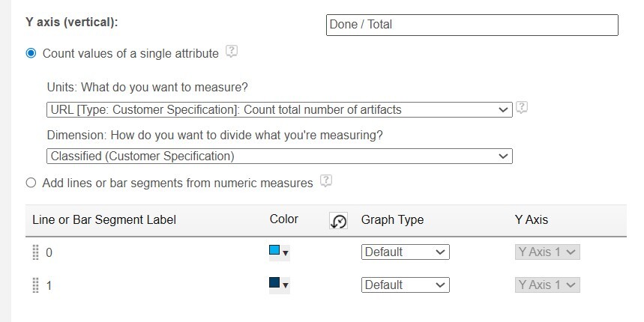Select Add lines or bar segments option
The image size is (644, 322).
click(x=31, y=183)
